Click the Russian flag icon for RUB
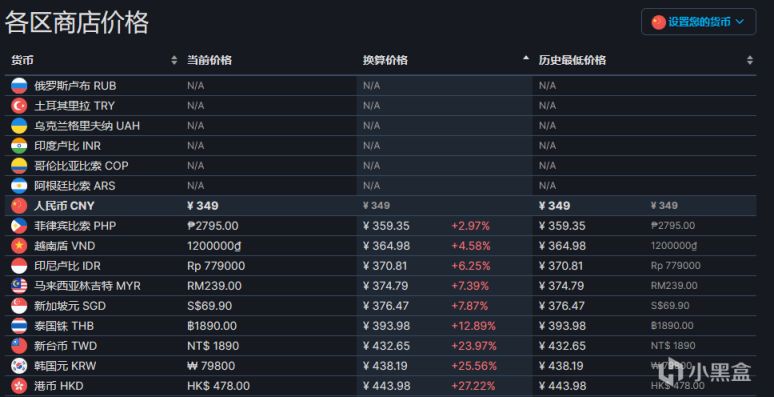Image resolution: width=774 pixels, height=397 pixels. [19, 85]
